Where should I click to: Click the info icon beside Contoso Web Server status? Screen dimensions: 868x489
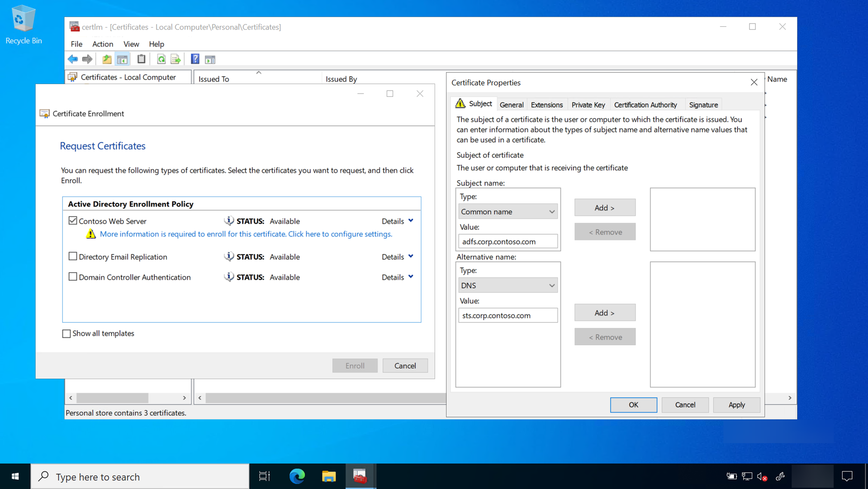pos(229,221)
